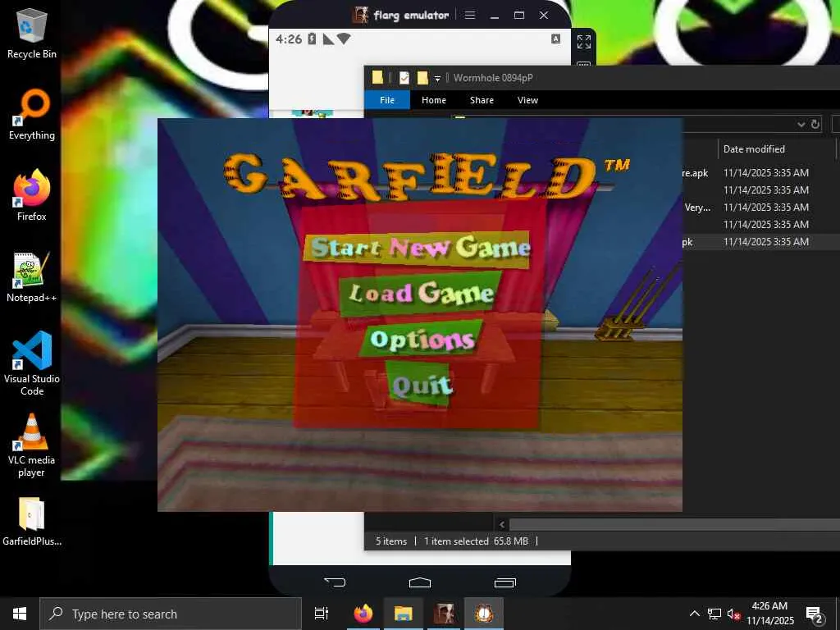Switch to Garfield game taskbar icon
Screen dimensions: 840x630
(484, 614)
